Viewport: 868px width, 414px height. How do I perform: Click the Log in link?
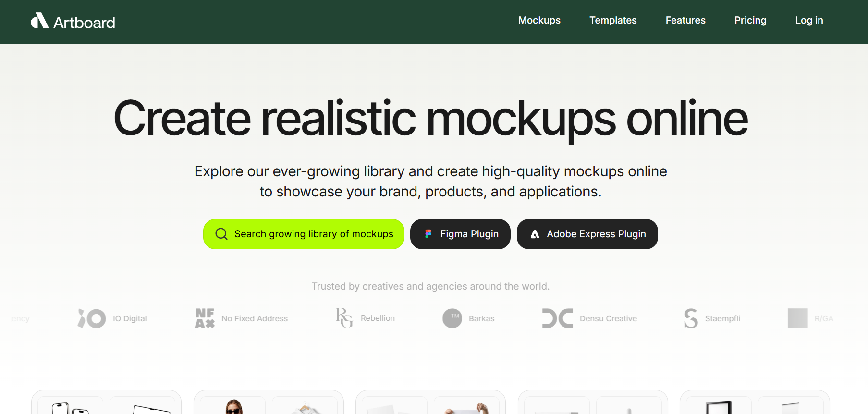pyautogui.click(x=809, y=20)
